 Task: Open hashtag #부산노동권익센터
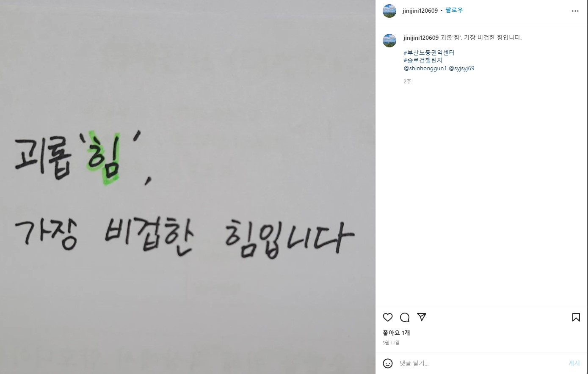coord(429,53)
